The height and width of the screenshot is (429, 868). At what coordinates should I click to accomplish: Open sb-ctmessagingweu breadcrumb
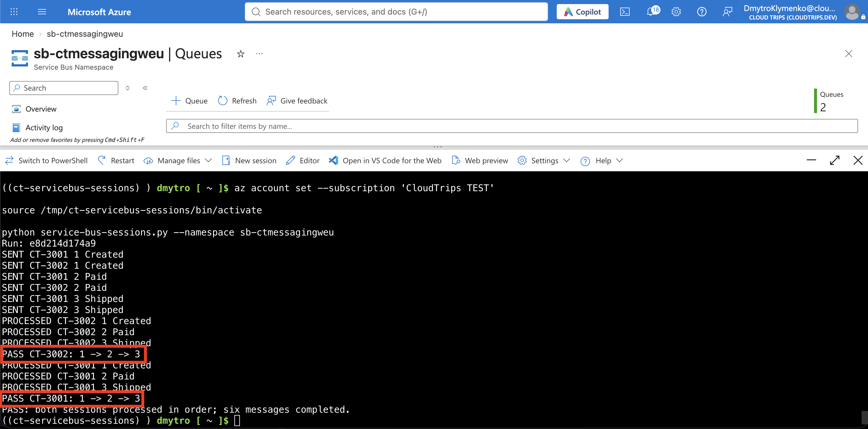point(85,34)
